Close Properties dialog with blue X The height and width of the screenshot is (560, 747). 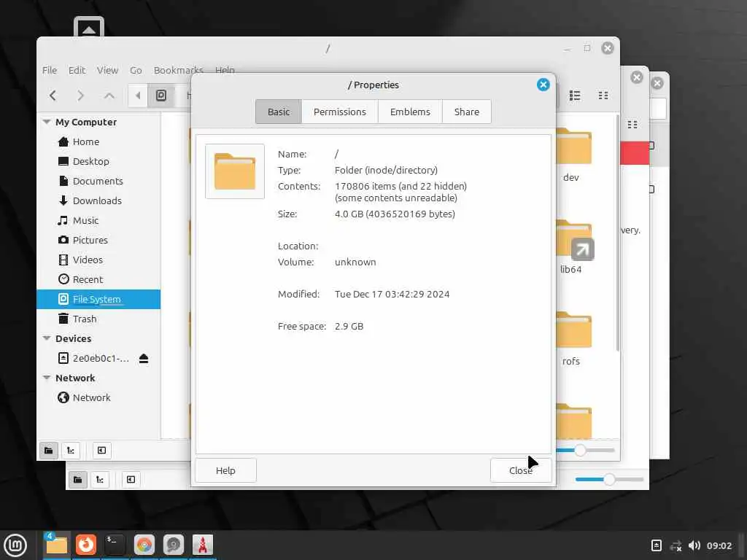tap(543, 85)
